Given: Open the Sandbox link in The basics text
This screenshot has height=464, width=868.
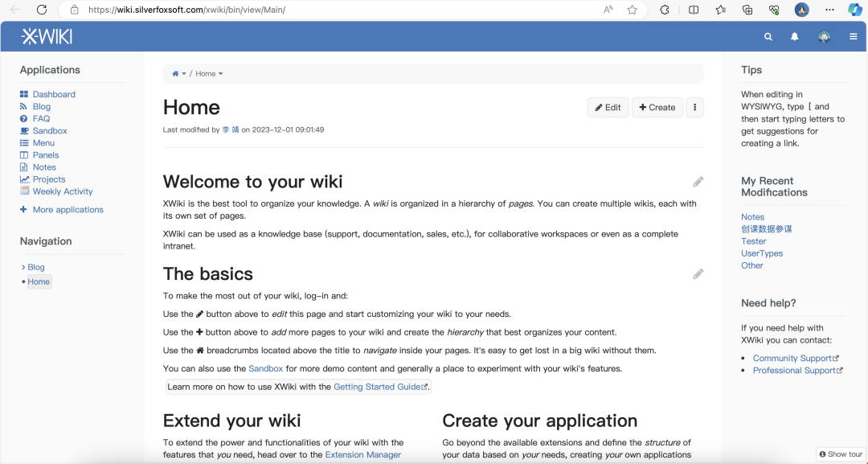Looking at the screenshot, I should [x=266, y=368].
